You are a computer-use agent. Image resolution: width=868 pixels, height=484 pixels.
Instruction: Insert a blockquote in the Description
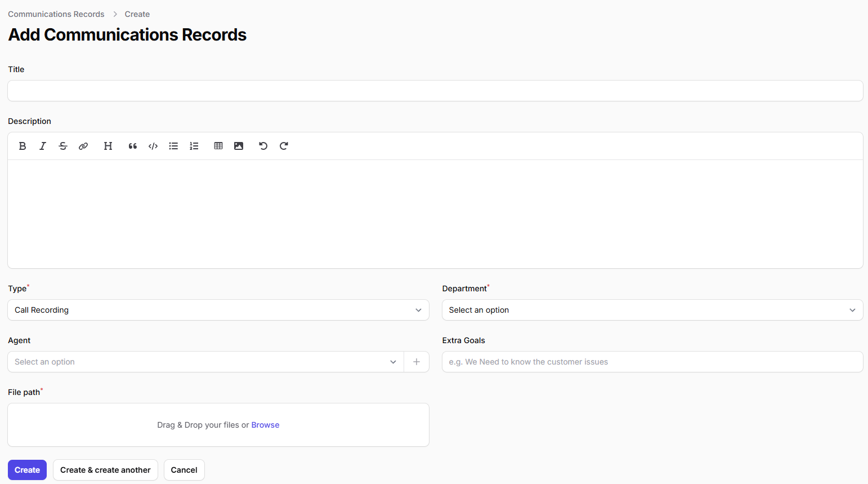(x=133, y=146)
